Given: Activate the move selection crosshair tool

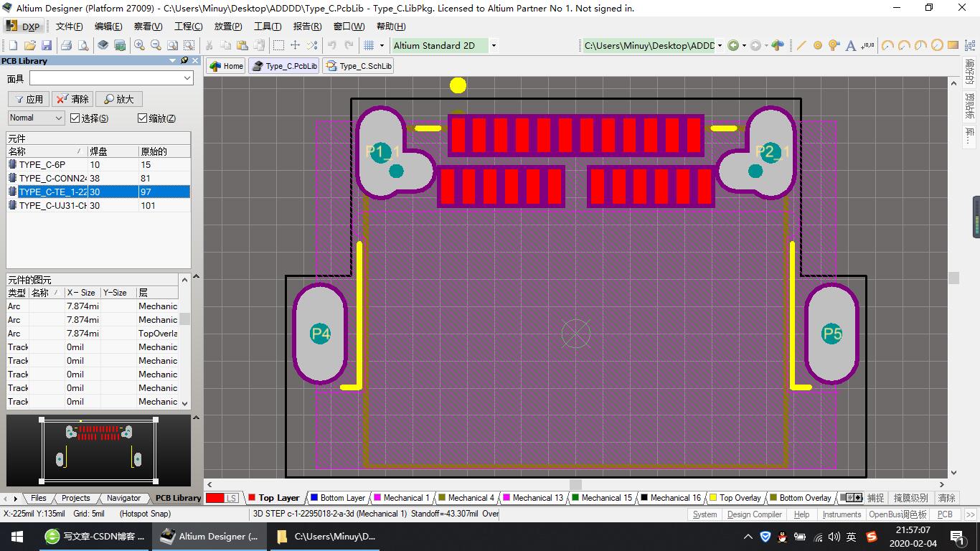Looking at the screenshot, I should tap(295, 45).
